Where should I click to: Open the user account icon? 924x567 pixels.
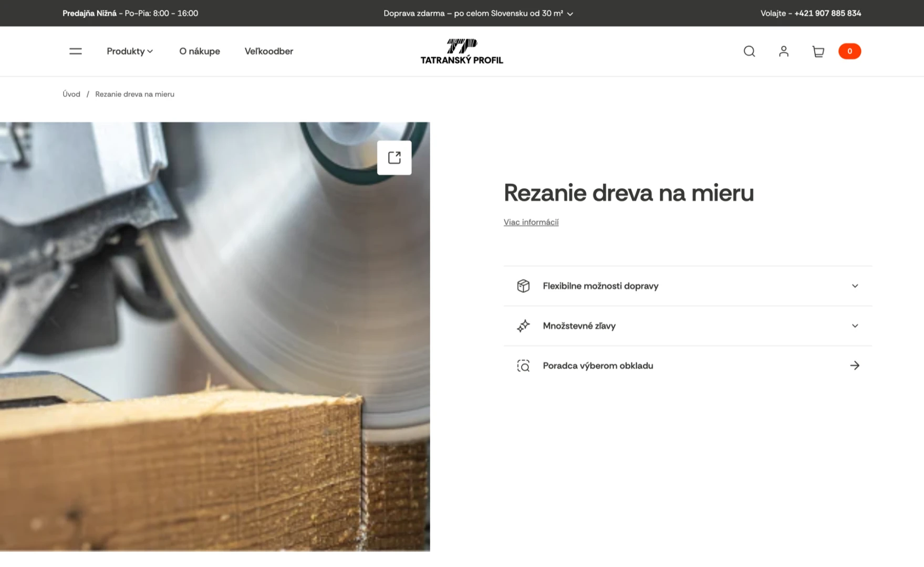tap(783, 51)
